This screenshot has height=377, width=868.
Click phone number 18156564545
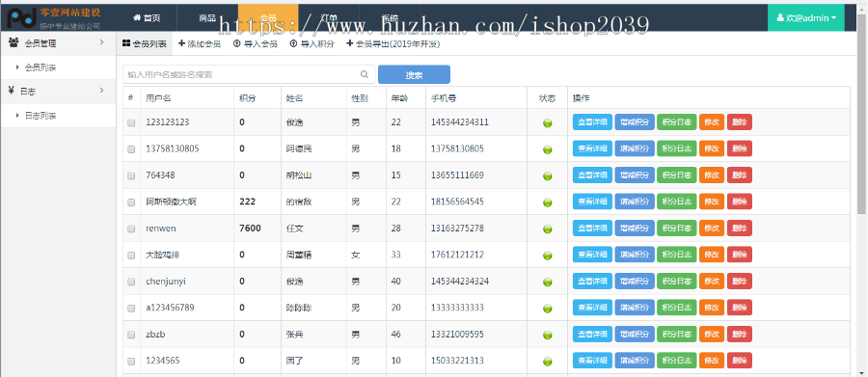point(457,202)
